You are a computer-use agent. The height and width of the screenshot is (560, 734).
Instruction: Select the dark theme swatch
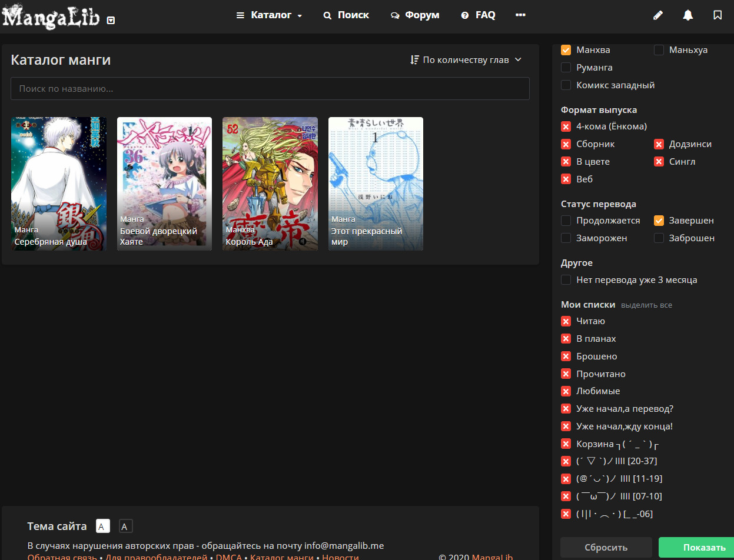pos(125,526)
